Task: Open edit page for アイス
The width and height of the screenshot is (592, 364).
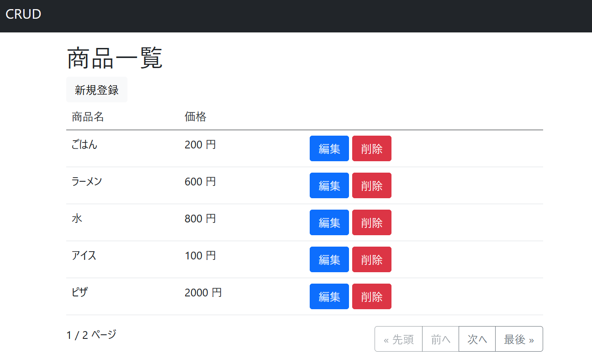Action: pos(329,259)
